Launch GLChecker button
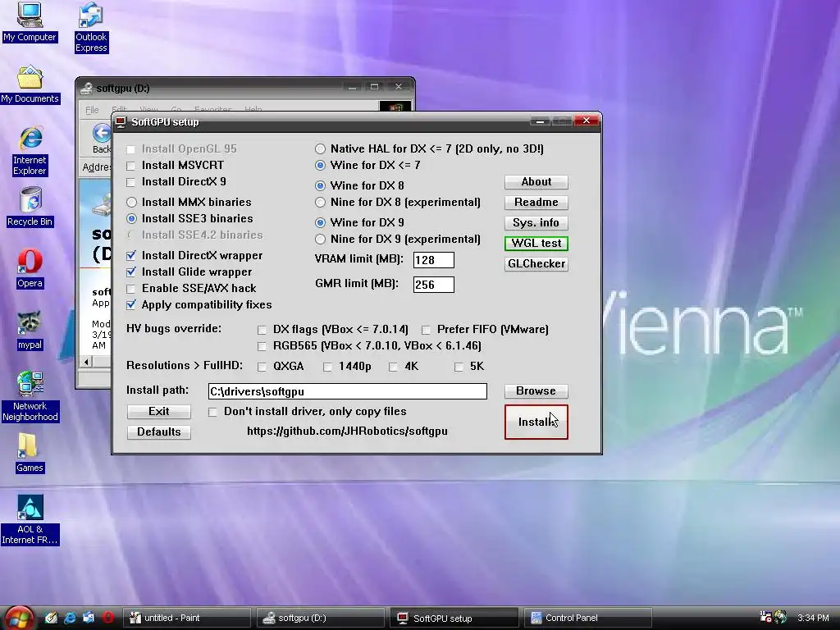The height and width of the screenshot is (630, 840). pyautogui.click(x=536, y=263)
